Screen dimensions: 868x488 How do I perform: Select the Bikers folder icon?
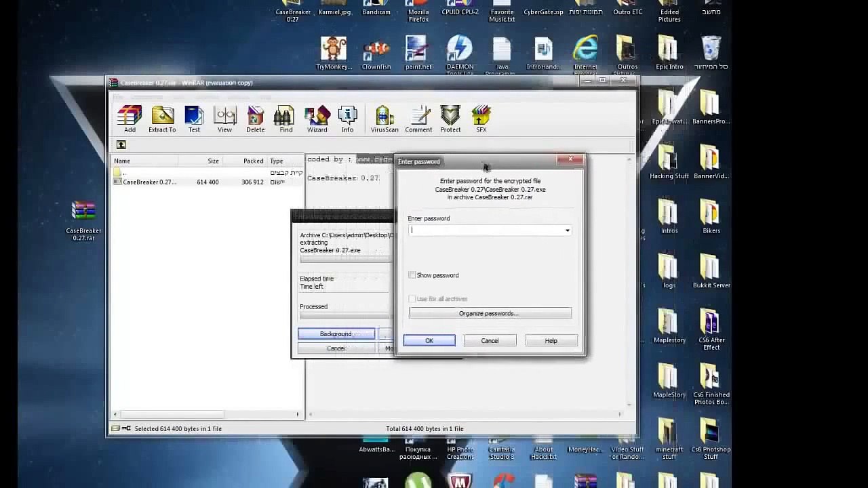pyautogui.click(x=711, y=217)
